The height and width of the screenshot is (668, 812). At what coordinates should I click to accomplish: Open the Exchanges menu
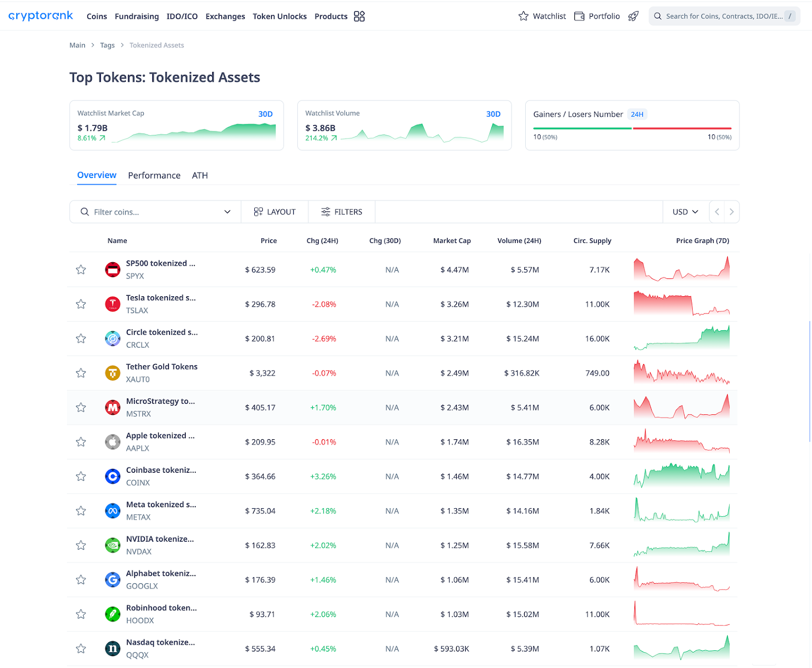coord(225,16)
